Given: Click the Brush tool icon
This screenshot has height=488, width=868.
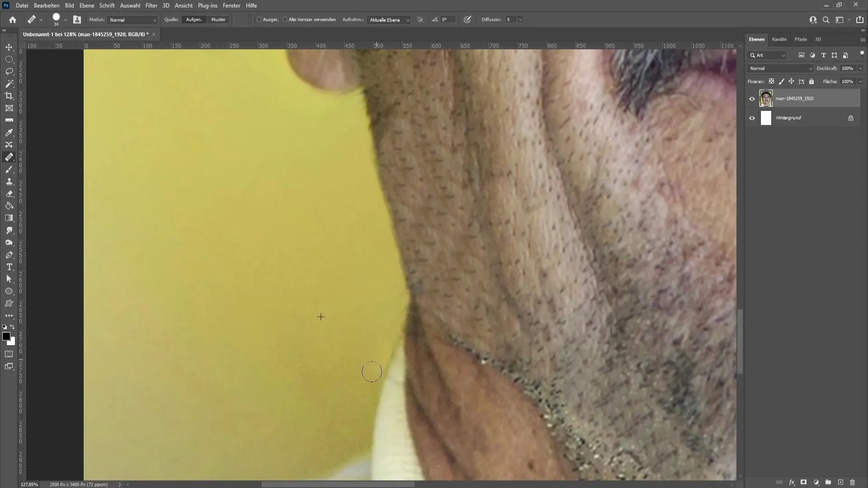Looking at the screenshot, I should pyautogui.click(x=9, y=169).
